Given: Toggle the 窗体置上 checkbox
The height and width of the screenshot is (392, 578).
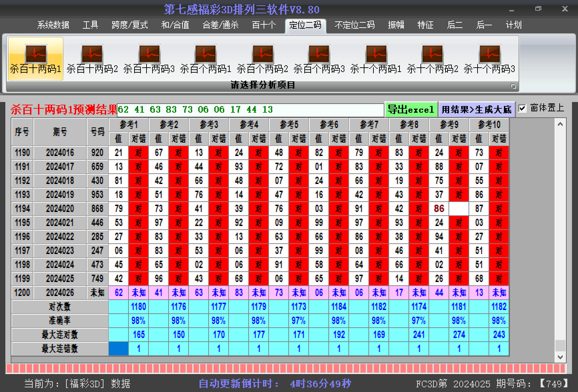Looking at the screenshot, I should point(522,108).
